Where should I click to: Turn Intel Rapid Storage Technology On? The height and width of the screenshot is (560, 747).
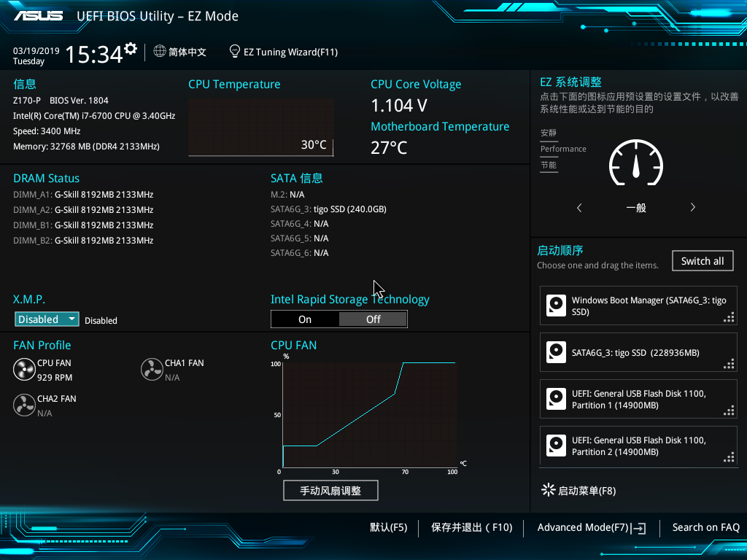(x=305, y=319)
